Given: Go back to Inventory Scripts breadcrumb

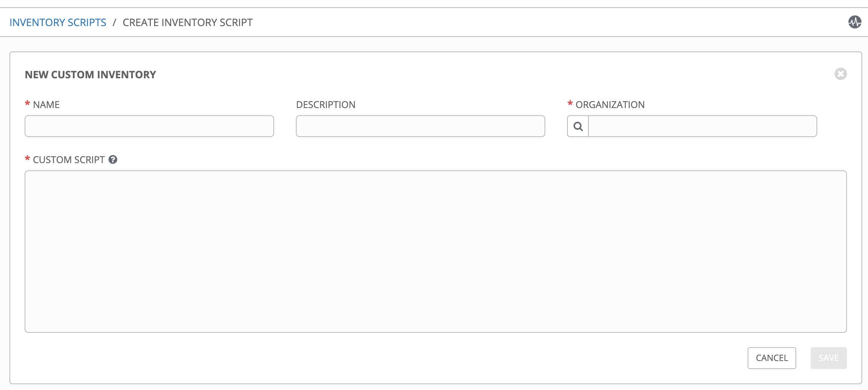Looking at the screenshot, I should tap(58, 22).
